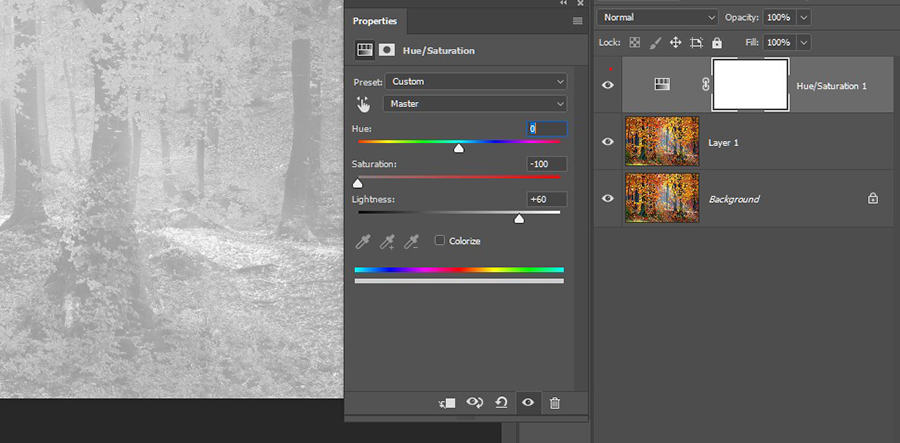Screen dimensions: 900x443
Task: Select the add to sample eyedropper
Action: point(387,241)
